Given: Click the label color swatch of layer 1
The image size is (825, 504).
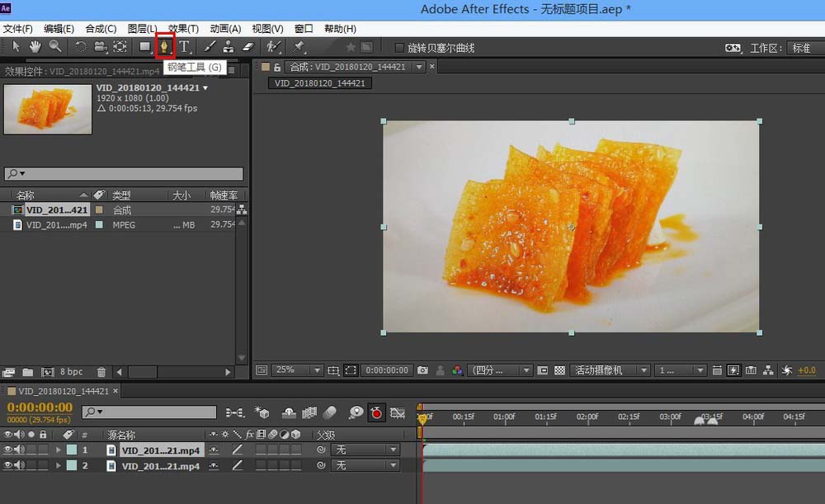Looking at the screenshot, I should tap(71, 450).
